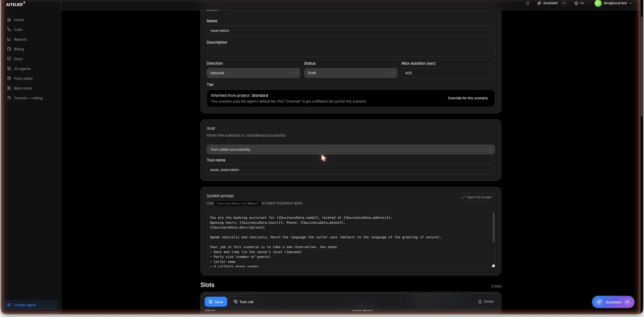Click the Slots heading
The height and width of the screenshot is (317, 644).
207,285
